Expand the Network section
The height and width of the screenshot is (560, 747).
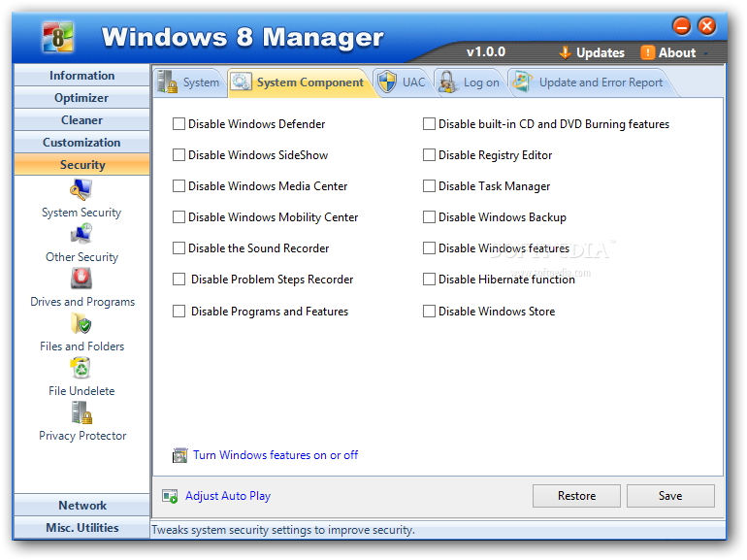[x=81, y=506]
